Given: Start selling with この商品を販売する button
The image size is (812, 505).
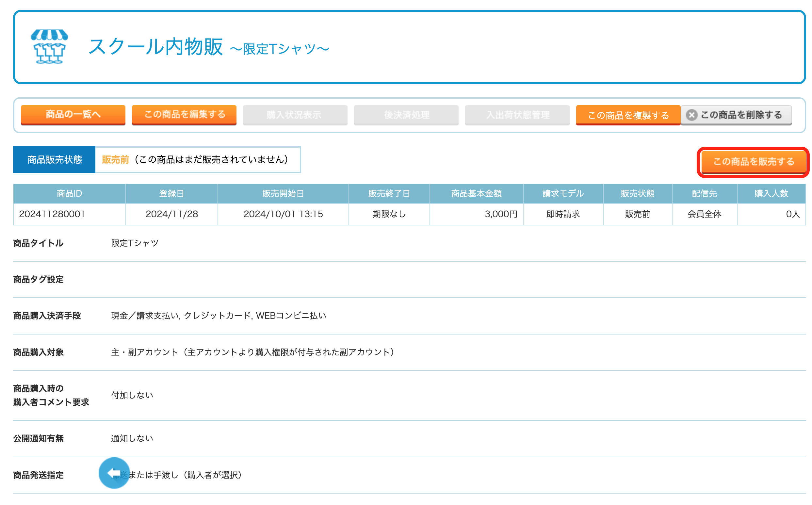Looking at the screenshot, I should pos(753,162).
